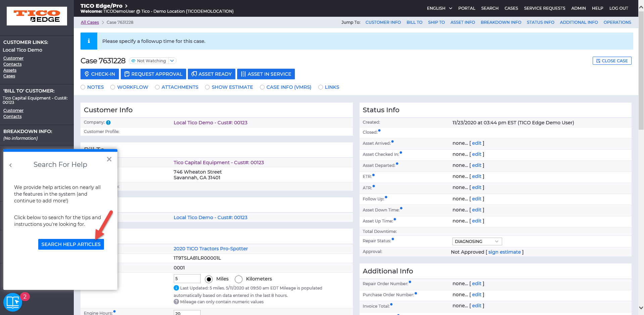Open Contacts under Bill To Customer sidebar
This screenshot has width=644, height=315.
coord(12,116)
